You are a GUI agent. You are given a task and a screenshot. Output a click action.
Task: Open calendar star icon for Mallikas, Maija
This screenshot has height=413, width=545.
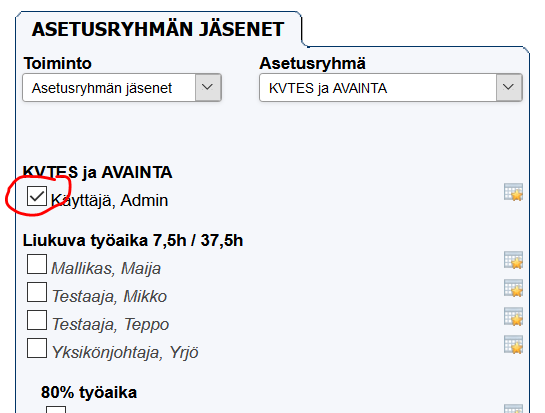click(513, 260)
